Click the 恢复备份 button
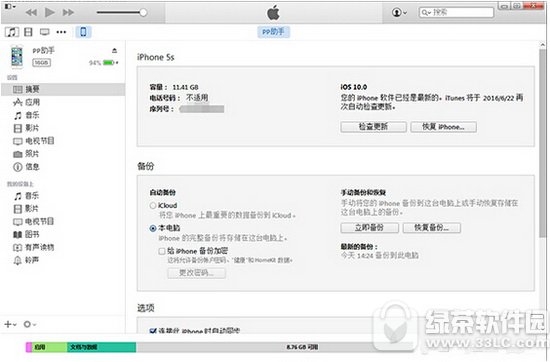 point(431,228)
